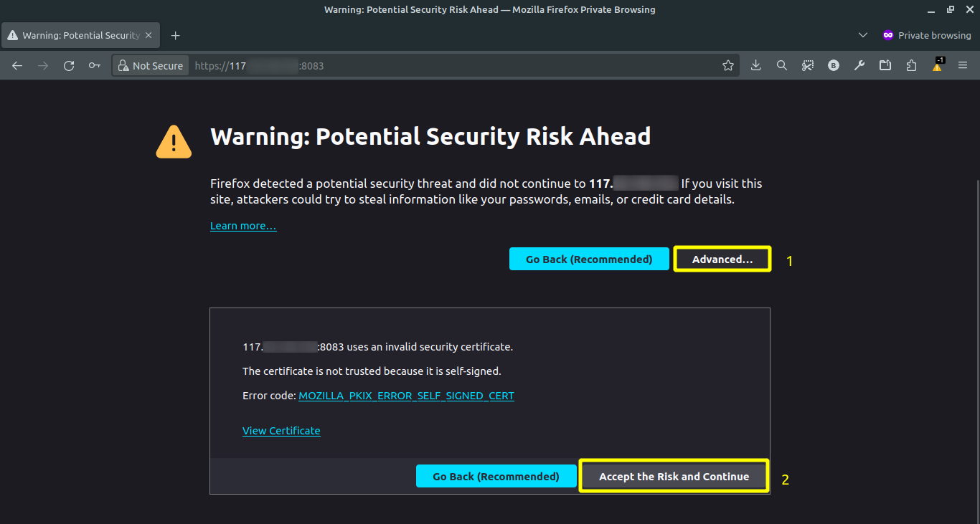Click the warning badge with -1 counter
The height and width of the screenshot is (524, 980).
click(x=936, y=65)
